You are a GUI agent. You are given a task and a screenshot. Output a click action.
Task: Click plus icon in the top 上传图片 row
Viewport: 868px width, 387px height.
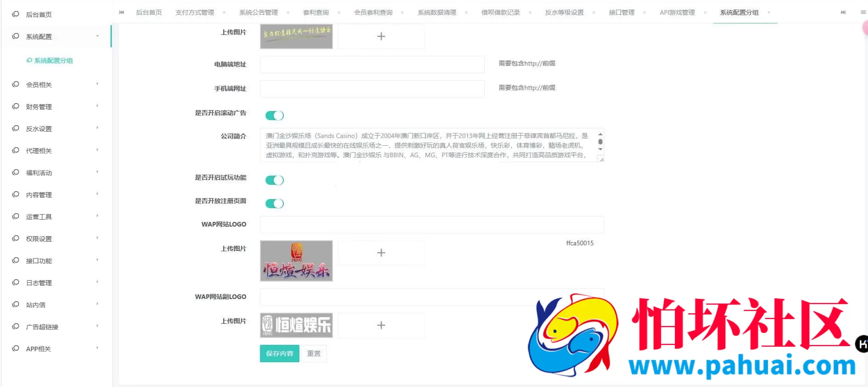[381, 36]
